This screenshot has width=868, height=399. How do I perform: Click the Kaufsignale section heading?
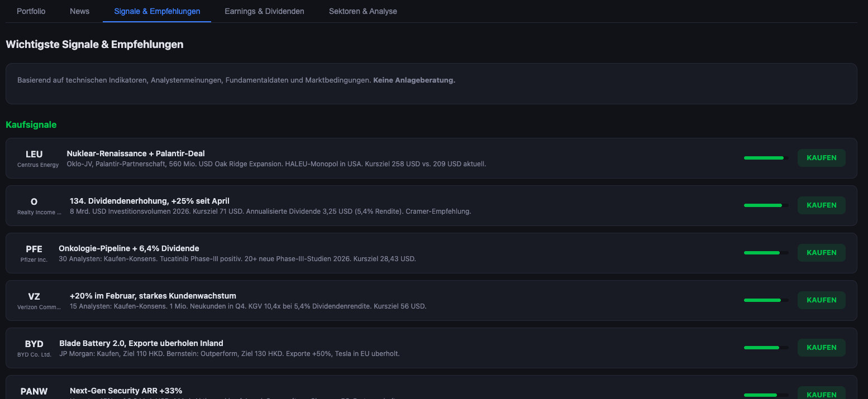tap(31, 124)
